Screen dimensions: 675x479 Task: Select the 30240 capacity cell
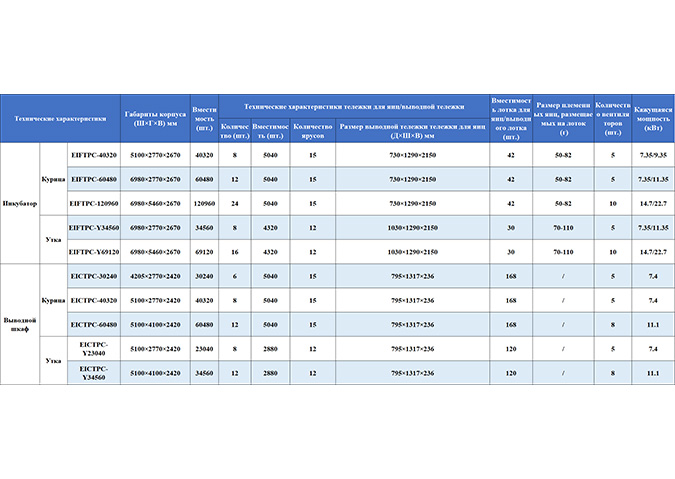[x=204, y=276]
